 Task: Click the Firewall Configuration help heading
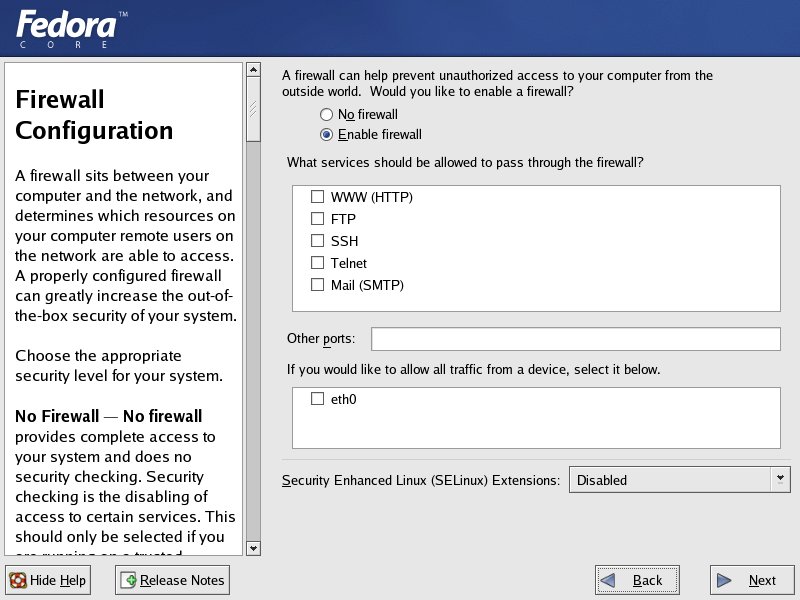(x=94, y=115)
